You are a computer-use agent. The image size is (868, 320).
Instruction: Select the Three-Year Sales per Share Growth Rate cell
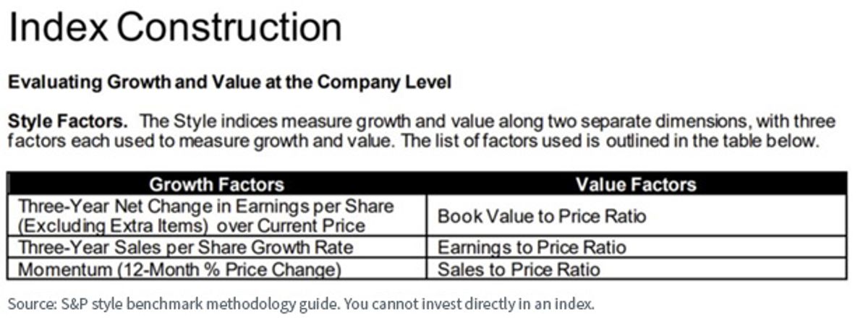coord(216,248)
